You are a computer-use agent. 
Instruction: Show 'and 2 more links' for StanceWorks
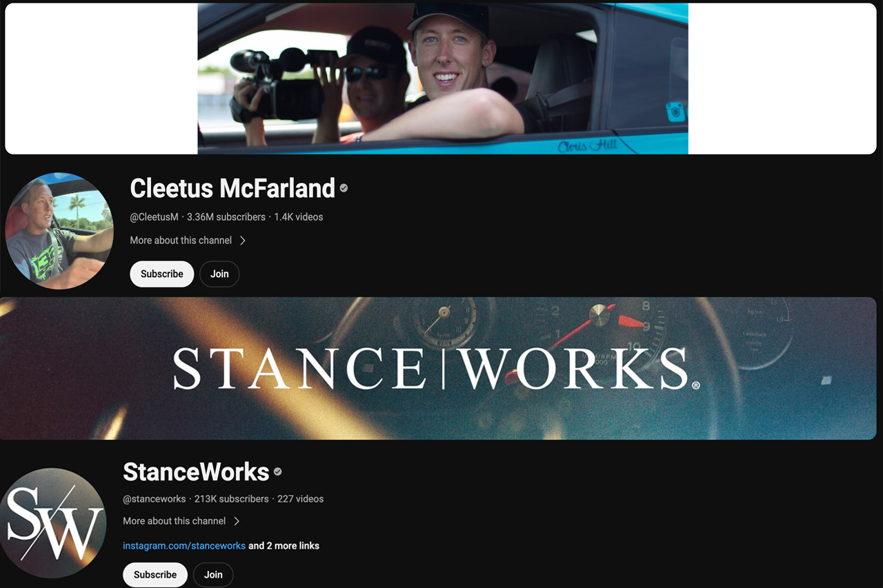(x=284, y=545)
